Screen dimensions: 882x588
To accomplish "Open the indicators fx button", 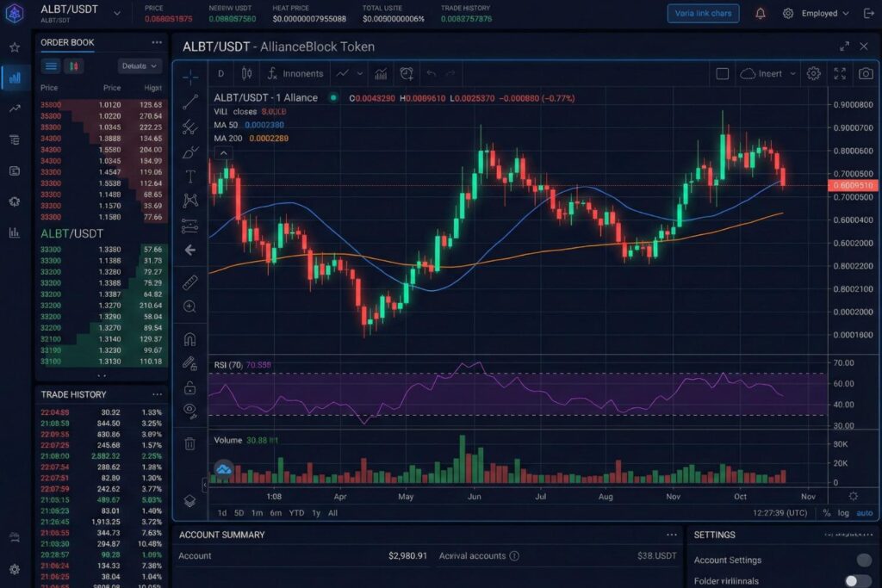I will [x=295, y=74].
